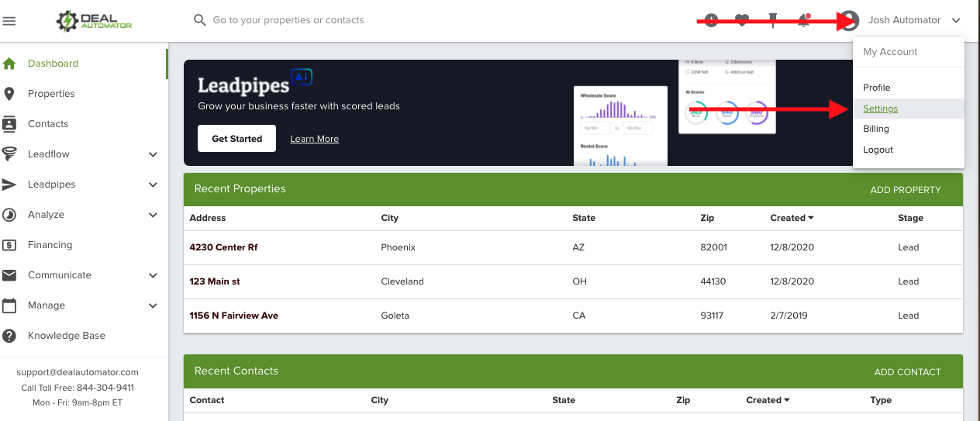Image resolution: width=980 pixels, height=421 pixels.
Task: Click the Leadflow funnel icon
Action: click(x=9, y=154)
